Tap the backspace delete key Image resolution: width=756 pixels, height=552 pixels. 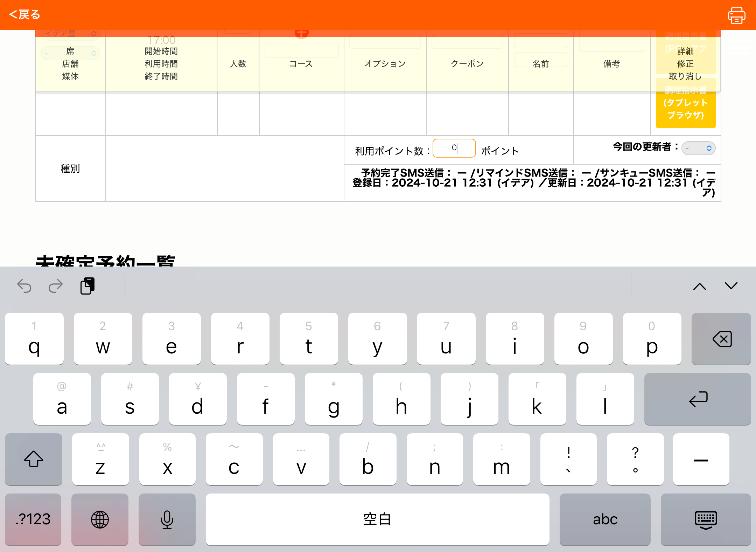click(x=721, y=339)
